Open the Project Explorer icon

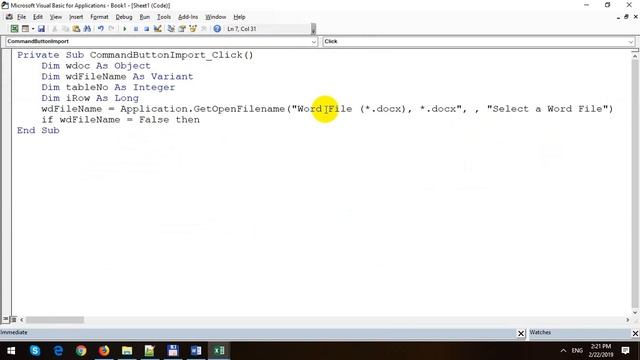pos(171,29)
